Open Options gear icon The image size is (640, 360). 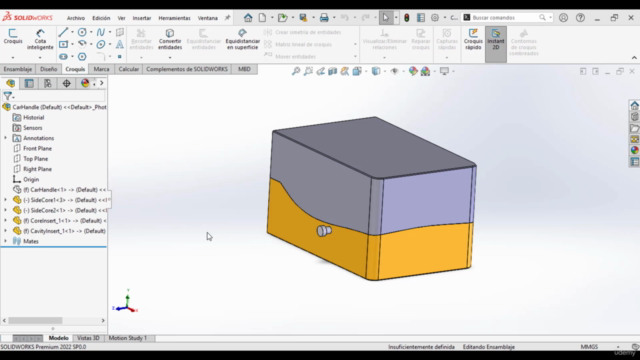435,18
